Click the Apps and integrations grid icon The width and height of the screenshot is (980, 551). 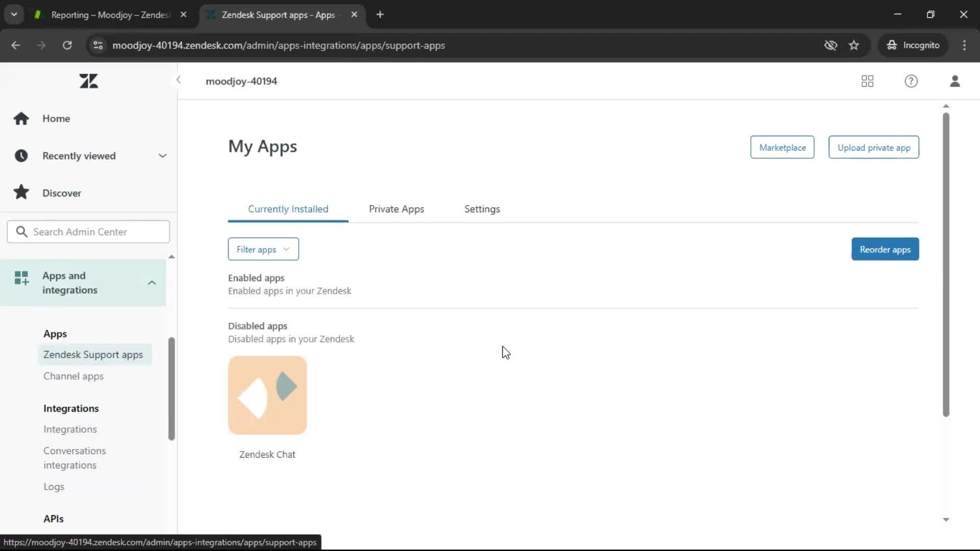point(21,278)
